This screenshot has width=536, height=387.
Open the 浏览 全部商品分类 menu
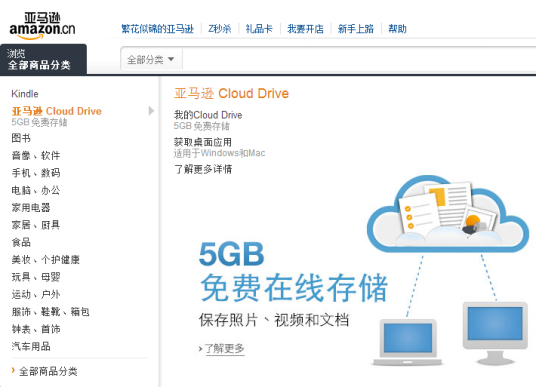click(x=43, y=59)
